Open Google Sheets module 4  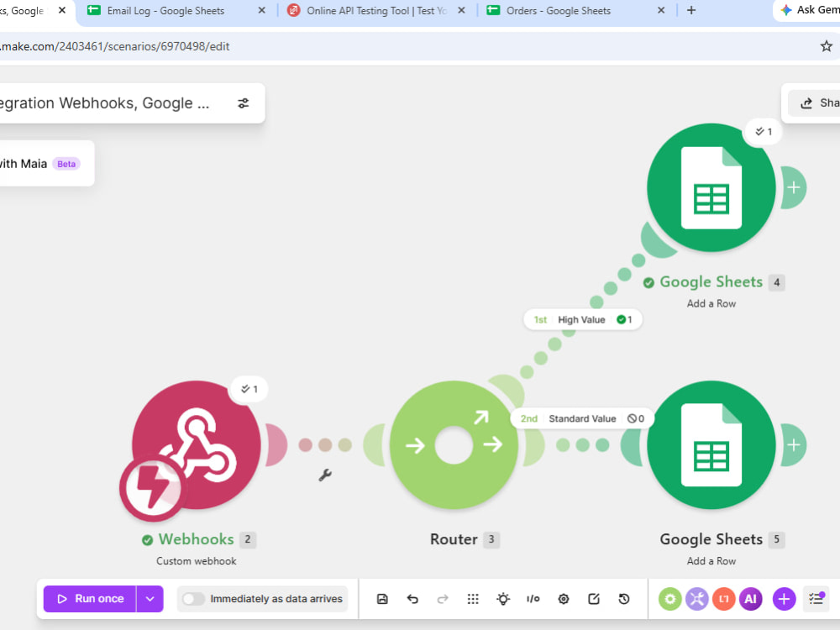click(x=711, y=187)
